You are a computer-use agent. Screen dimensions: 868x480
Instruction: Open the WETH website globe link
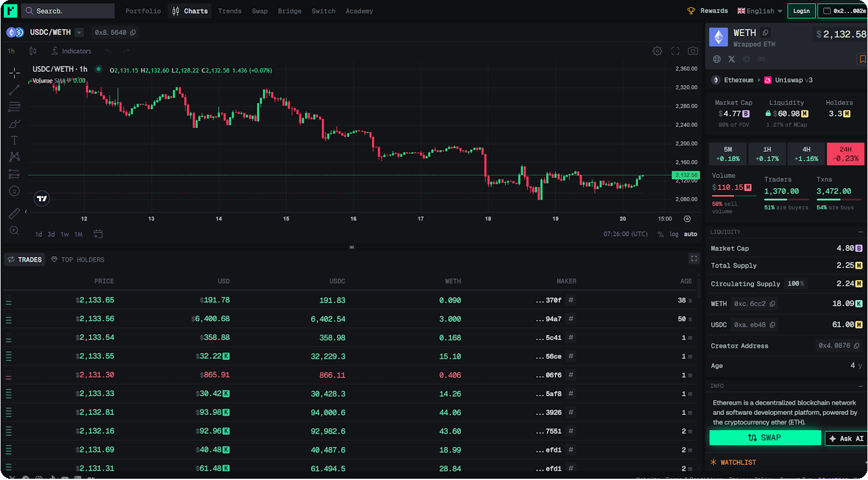(x=717, y=59)
